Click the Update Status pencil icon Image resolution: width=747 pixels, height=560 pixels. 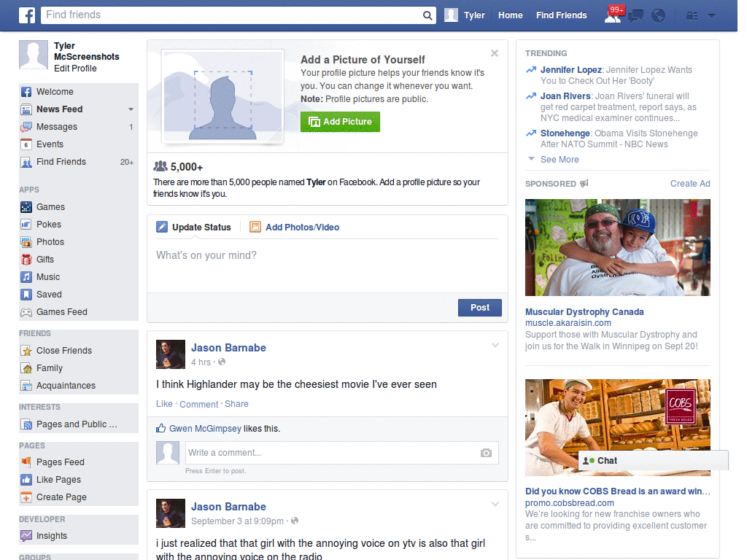pyautogui.click(x=162, y=227)
